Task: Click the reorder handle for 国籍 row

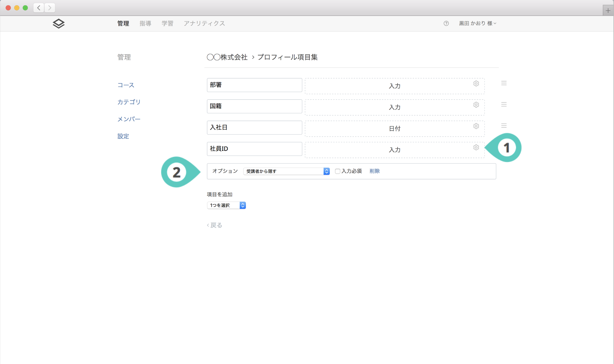Action: click(504, 105)
